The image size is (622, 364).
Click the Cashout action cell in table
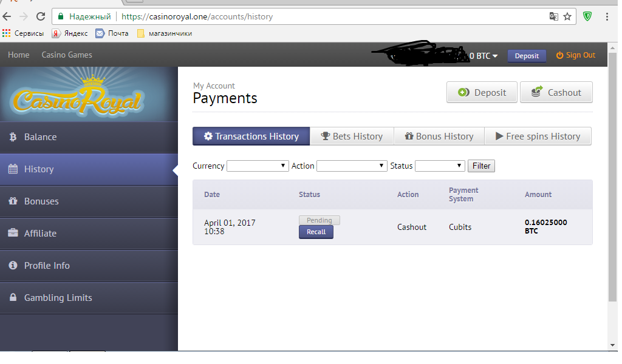tap(412, 227)
